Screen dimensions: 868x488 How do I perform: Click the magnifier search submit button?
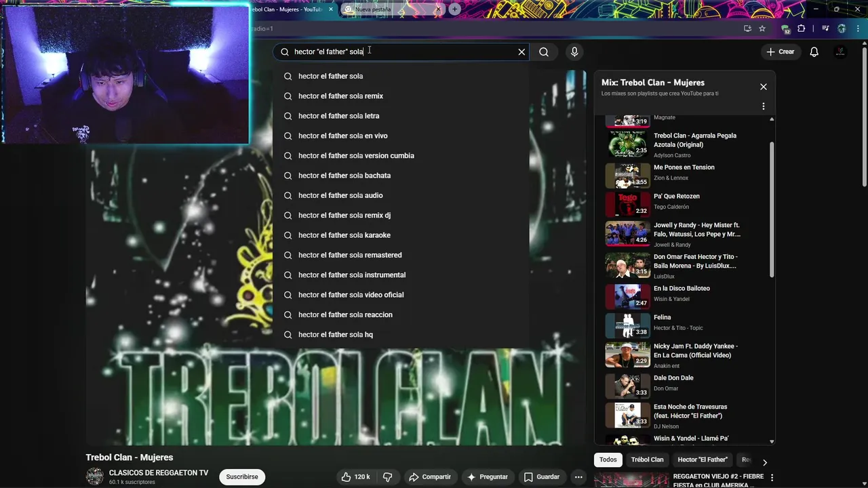544,52
